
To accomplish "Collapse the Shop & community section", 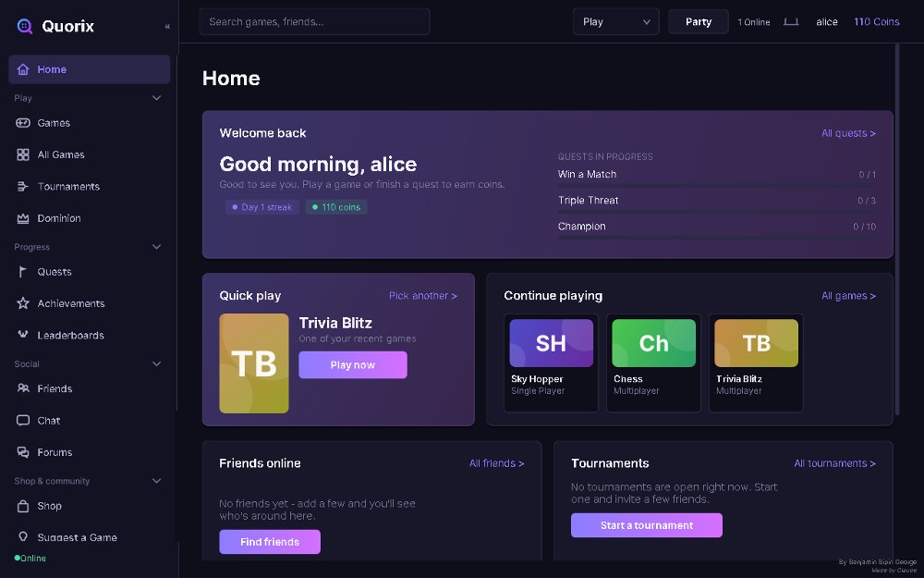I will [157, 481].
